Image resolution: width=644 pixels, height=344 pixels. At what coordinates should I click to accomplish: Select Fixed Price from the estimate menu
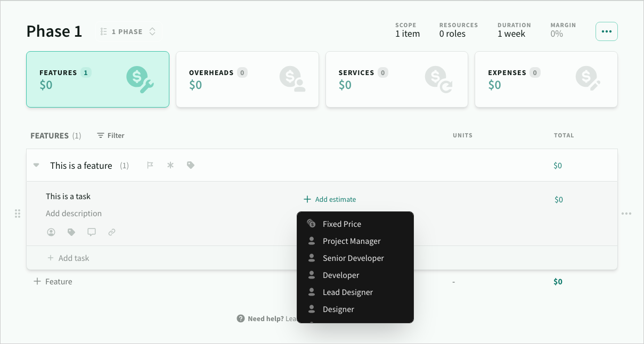(341, 224)
